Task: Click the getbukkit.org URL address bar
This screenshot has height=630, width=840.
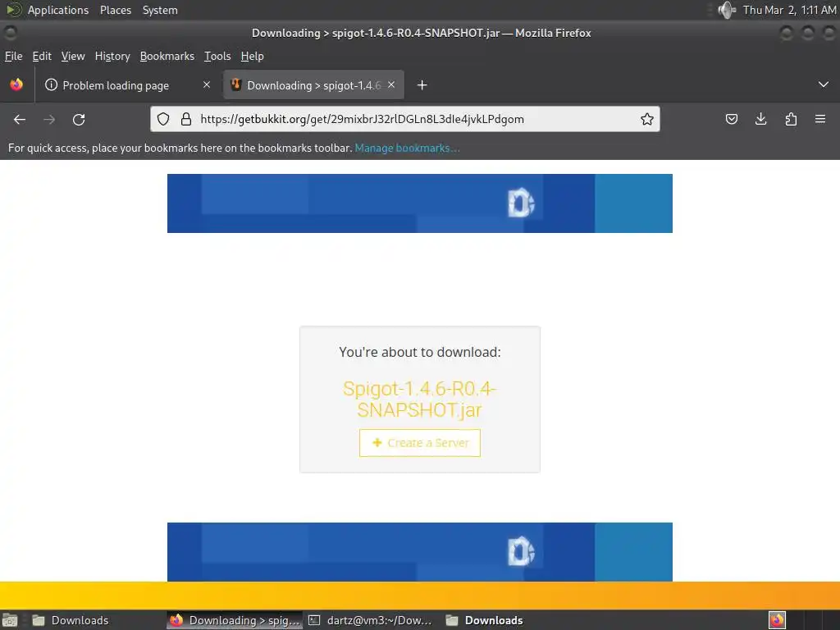Action: (405, 119)
